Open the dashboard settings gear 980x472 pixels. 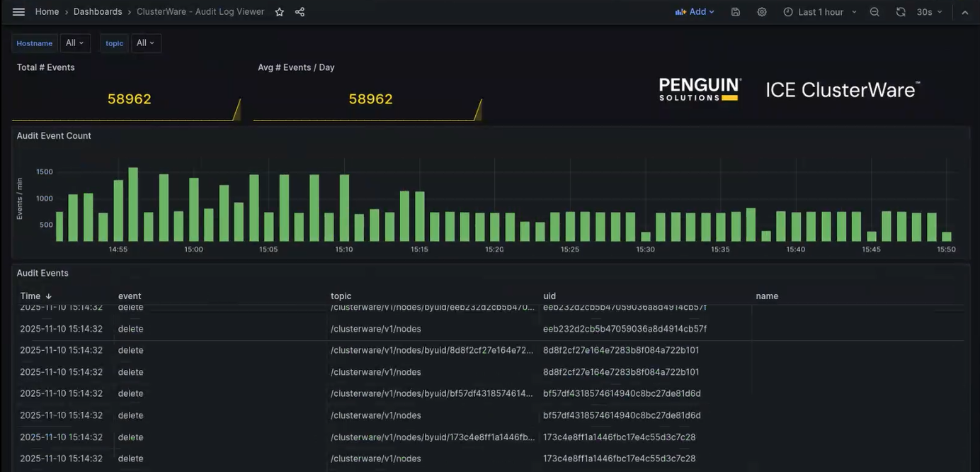point(762,11)
